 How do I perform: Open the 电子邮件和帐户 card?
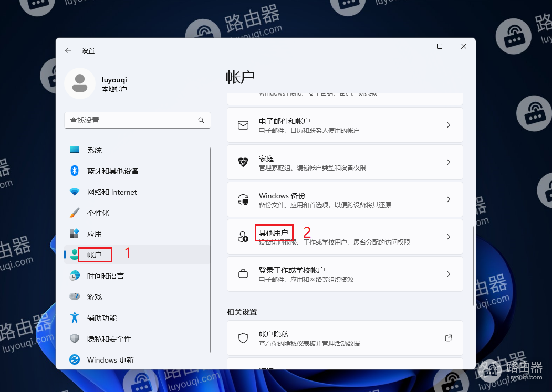pyautogui.click(x=345, y=125)
